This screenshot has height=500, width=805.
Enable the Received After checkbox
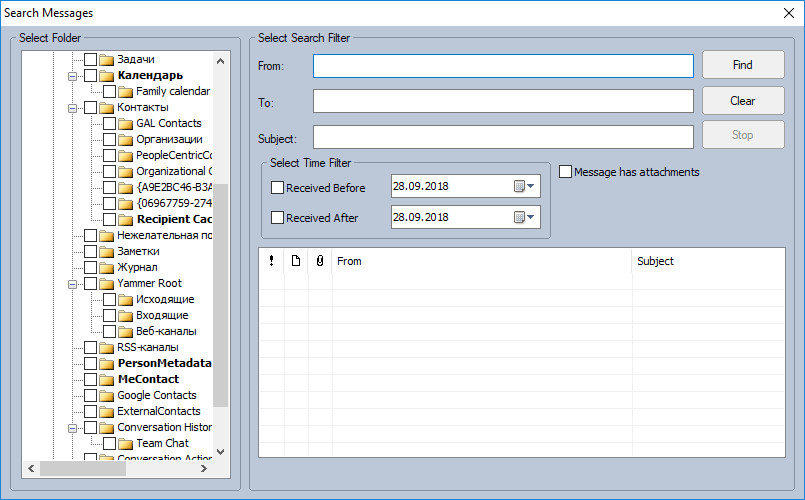(x=278, y=218)
